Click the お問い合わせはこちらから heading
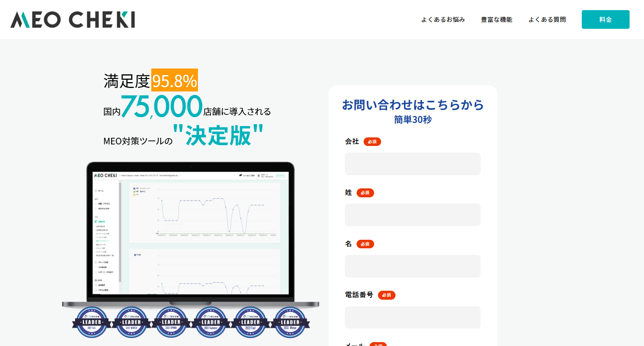This screenshot has width=644, height=346. (x=413, y=105)
